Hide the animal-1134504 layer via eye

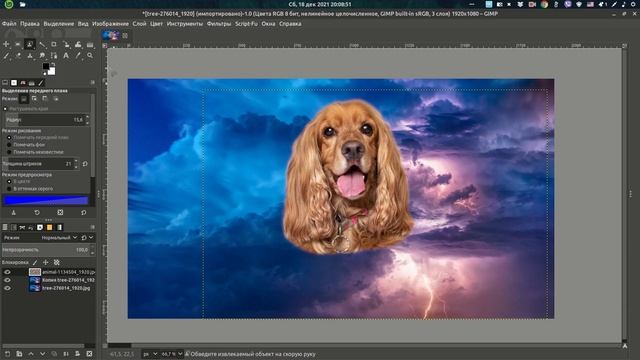[7, 272]
